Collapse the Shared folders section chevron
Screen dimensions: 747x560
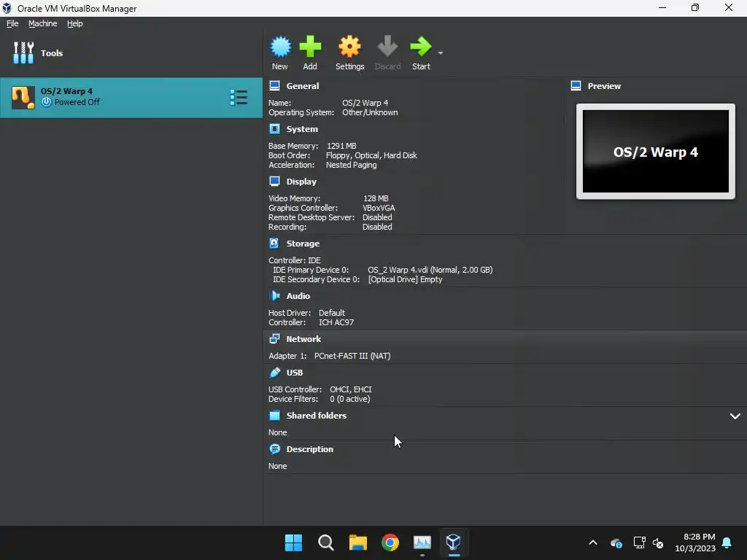point(735,416)
